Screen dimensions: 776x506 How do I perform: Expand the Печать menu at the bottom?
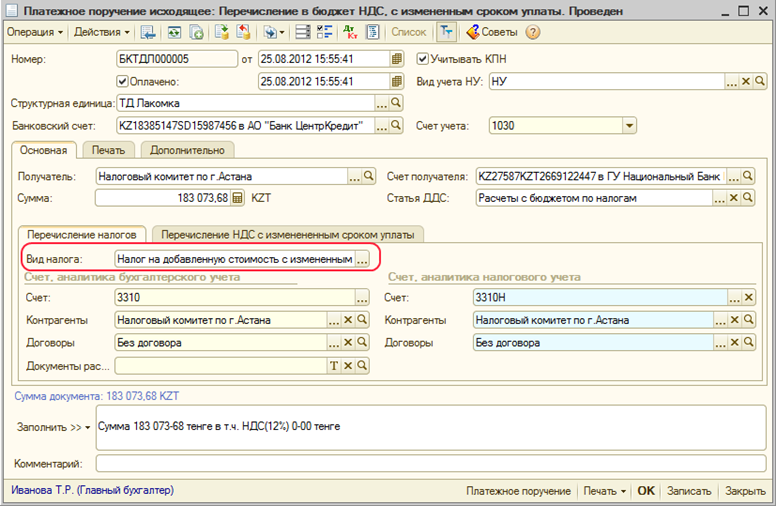[x=605, y=491]
